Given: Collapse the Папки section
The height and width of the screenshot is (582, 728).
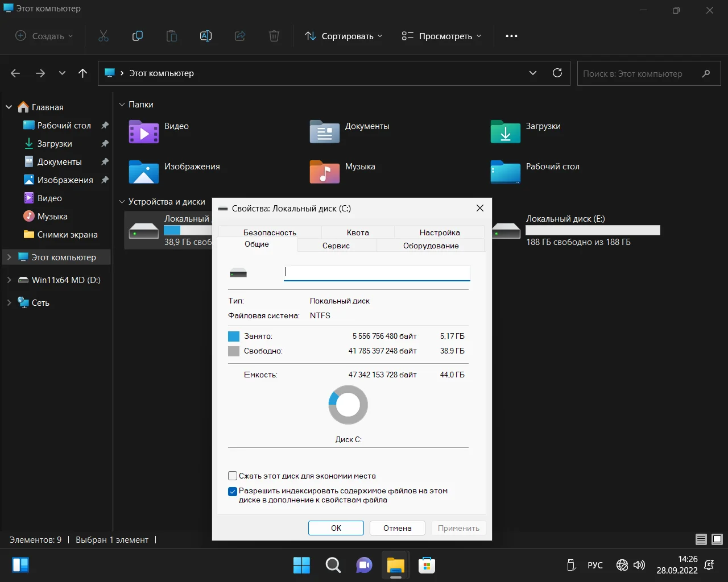Looking at the screenshot, I should [122, 105].
